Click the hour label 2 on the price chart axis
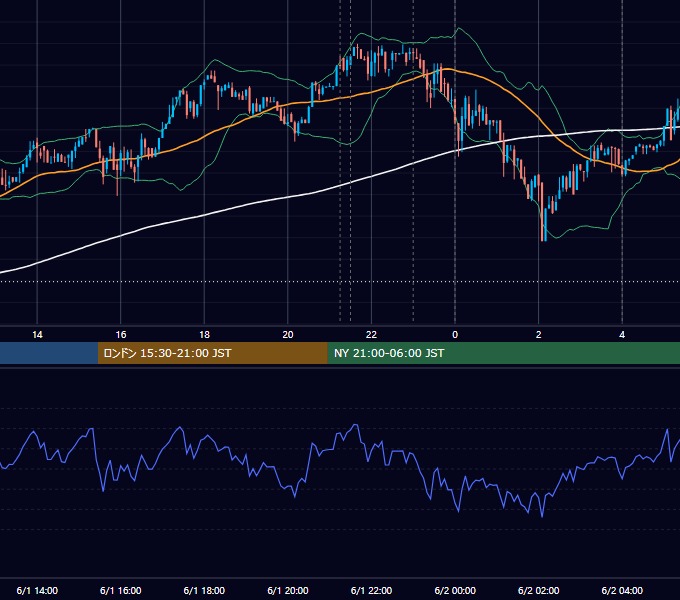 [539, 335]
